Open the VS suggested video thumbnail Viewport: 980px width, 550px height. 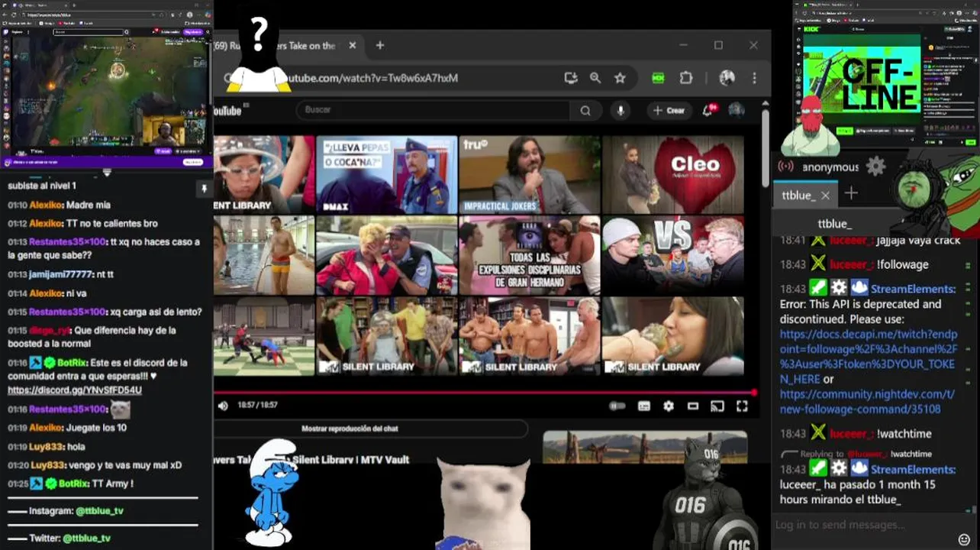pyautogui.click(x=673, y=255)
